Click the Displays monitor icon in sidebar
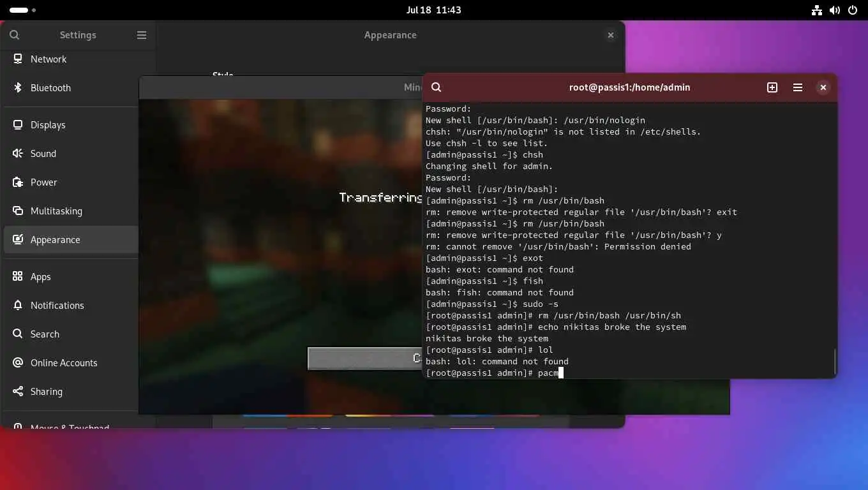Screen dimensions: 868x490 [18, 124]
